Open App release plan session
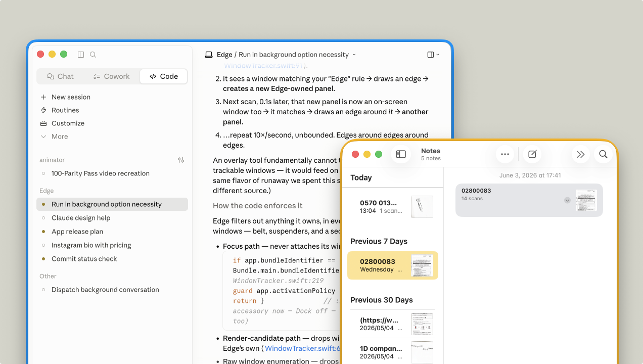This screenshot has width=643, height=364. tap(112, 232)
